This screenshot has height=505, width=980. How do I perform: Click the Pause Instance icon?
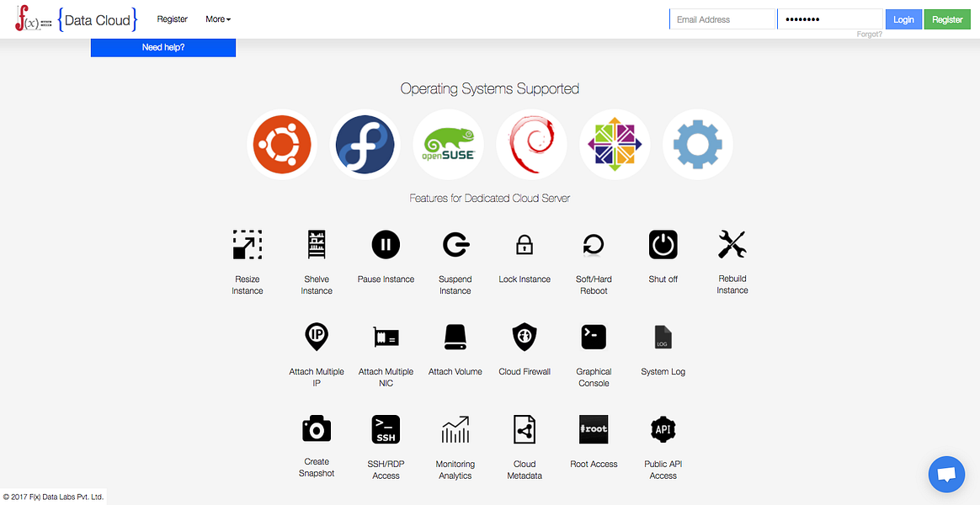tap(386, 244)
